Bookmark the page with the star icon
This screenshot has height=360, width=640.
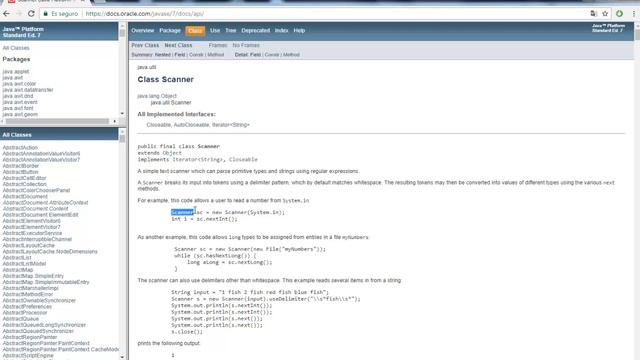point(605,13)
